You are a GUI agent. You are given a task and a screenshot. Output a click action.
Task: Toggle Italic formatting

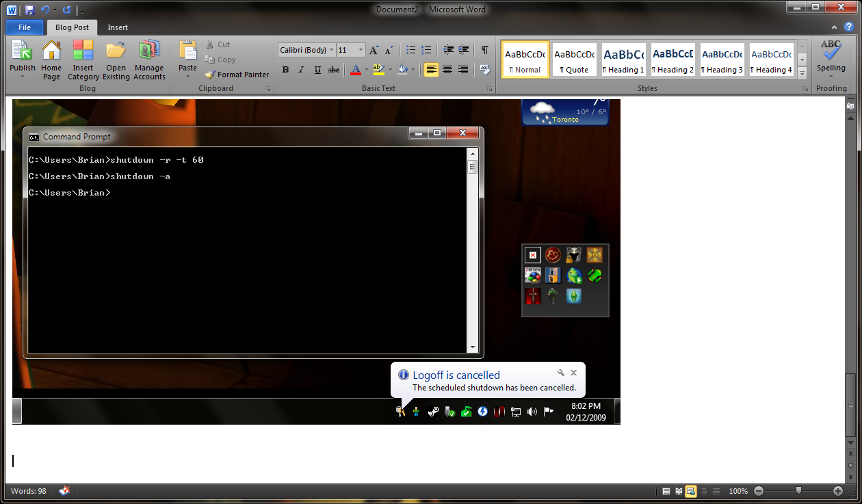[x=301, y=69]
